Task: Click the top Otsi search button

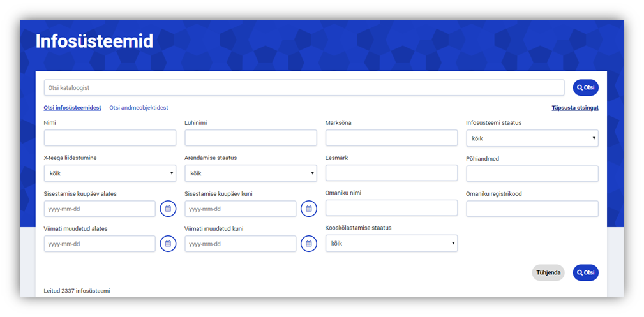Action: point(585,87)
